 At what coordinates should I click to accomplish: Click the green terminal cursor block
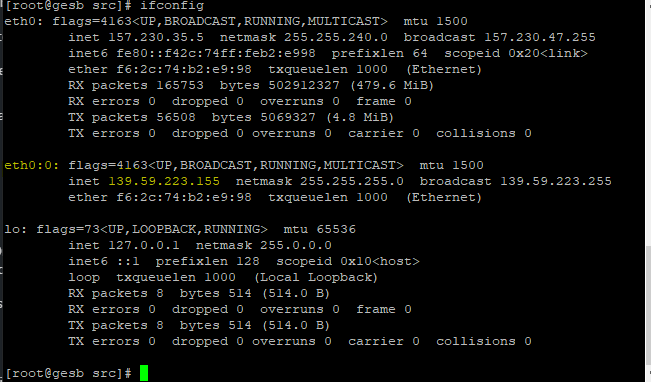pos(144,373)
